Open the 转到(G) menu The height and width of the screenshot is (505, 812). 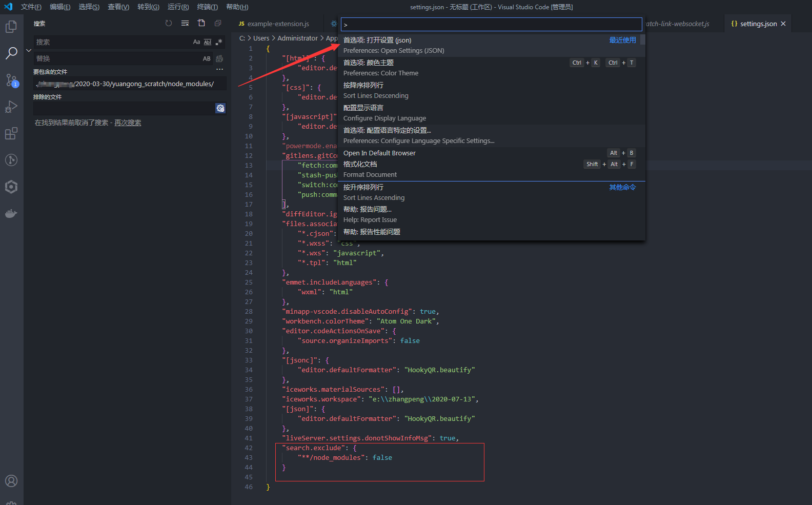coord(148,7)
